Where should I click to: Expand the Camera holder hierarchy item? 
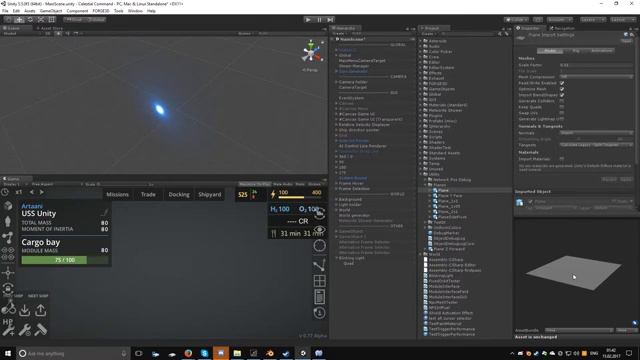coord(336,82)
